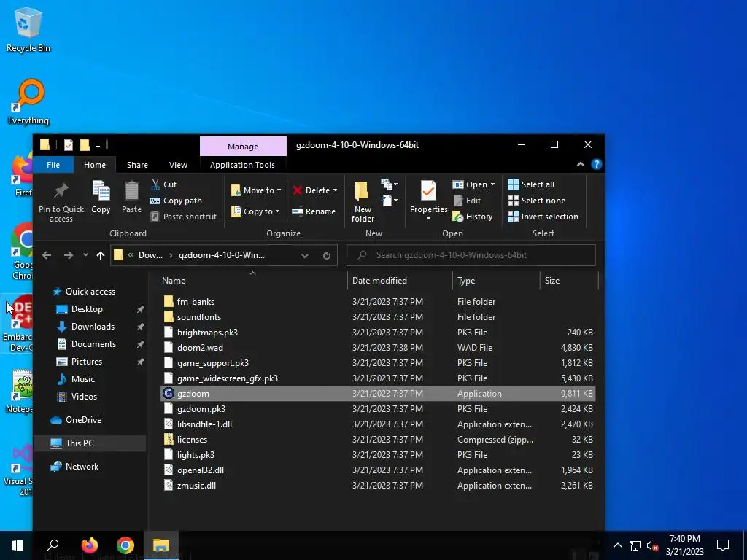Click the search box for gzdoom folder
The height and width of the screenshot is (560, 747).
(x=471, y=255)
